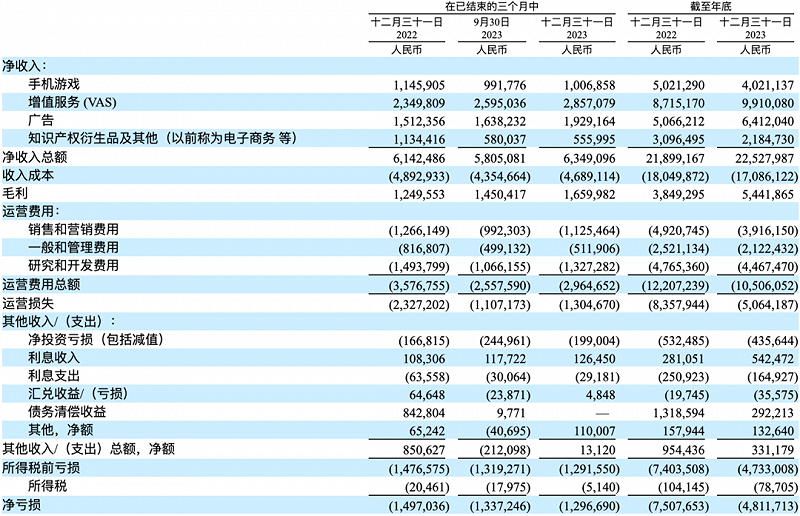Select the value 22,527,987
Screen dimensions: 800x516
pos(765,159)
